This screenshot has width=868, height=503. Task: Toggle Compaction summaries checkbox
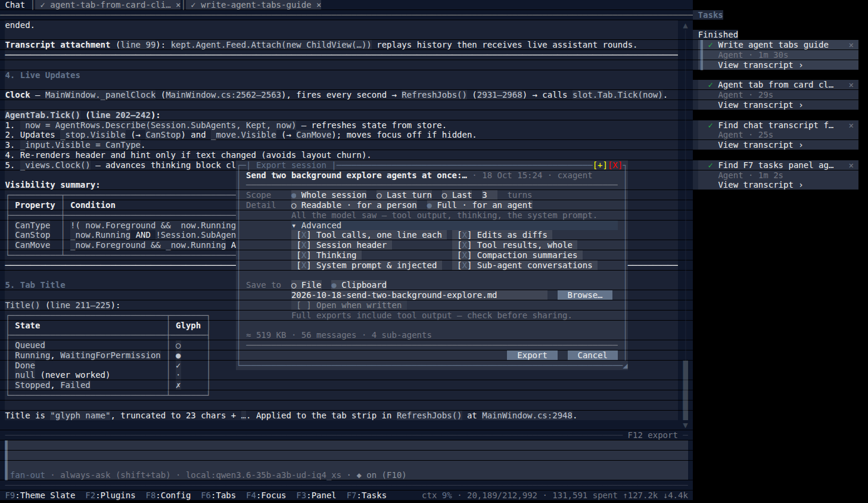517,255
